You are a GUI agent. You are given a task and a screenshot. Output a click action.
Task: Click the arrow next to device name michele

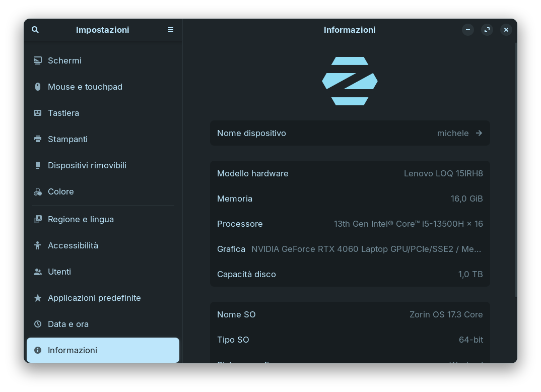click(x=479, y=133)
